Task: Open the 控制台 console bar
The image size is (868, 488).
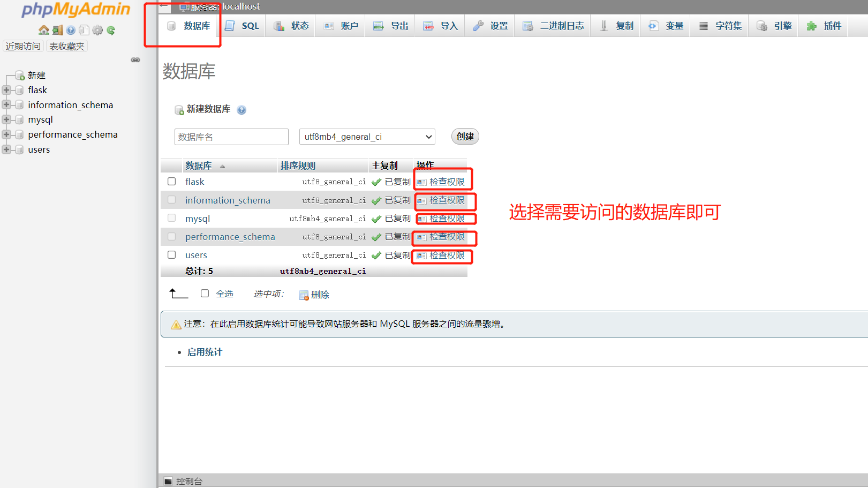Action: click(189, 481)
